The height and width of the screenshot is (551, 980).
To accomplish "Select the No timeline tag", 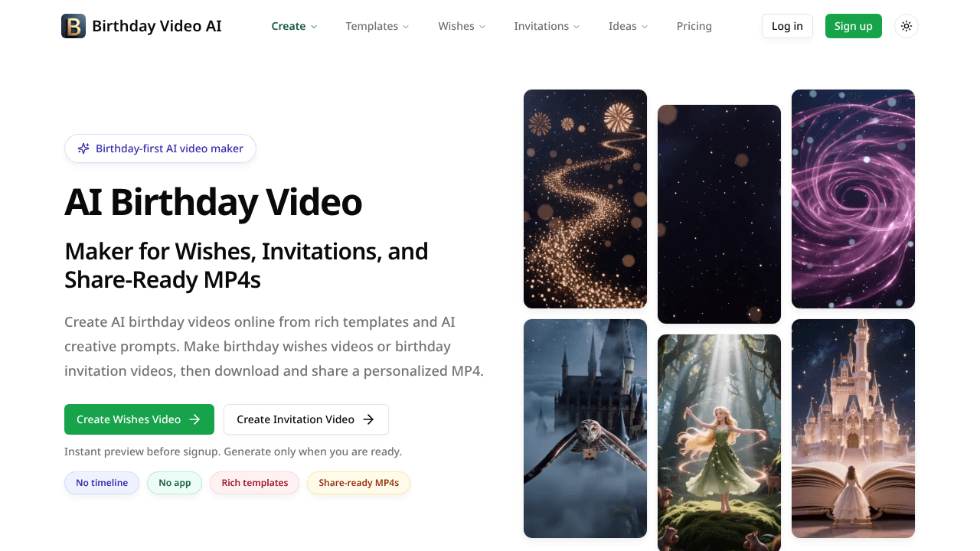I will click(102, 483).
